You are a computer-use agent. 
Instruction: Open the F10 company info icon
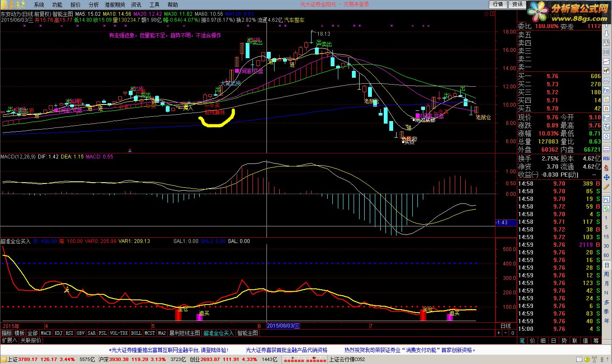pyautogui.click(x=606, y=90)
